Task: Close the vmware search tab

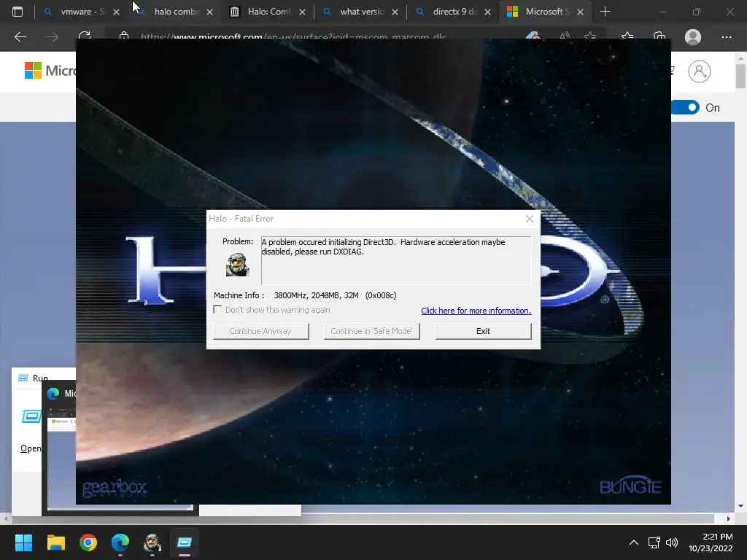Action: pos(116,12)
